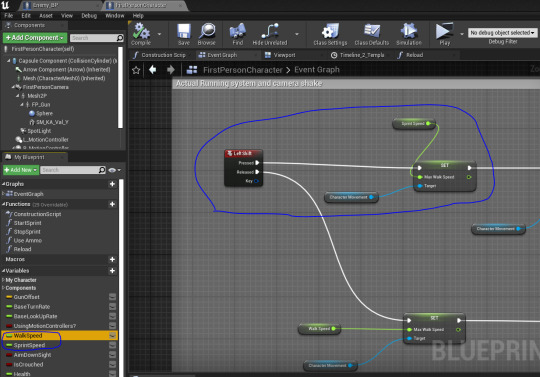Screen dimensions: 540x377
Task: Toggle BaseTurnRate variable visibility eye
Action: [112, 306]
